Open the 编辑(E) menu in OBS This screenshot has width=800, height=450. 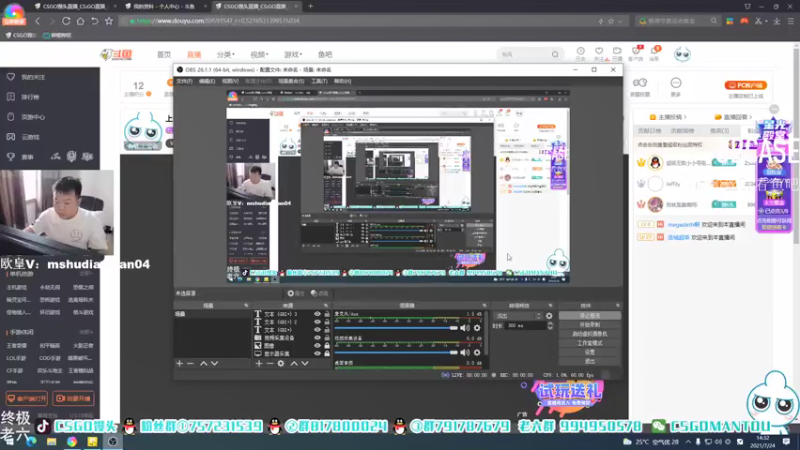207,81
